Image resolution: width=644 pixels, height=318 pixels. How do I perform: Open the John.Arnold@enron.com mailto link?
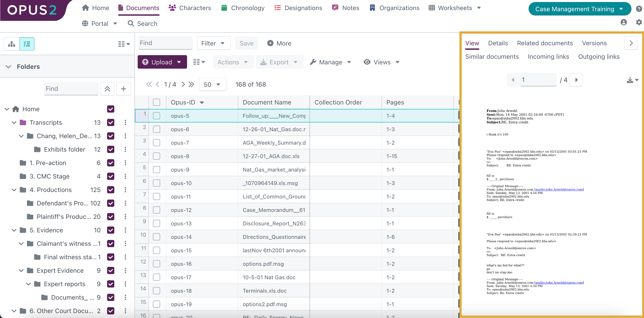[x=559, y=189]
